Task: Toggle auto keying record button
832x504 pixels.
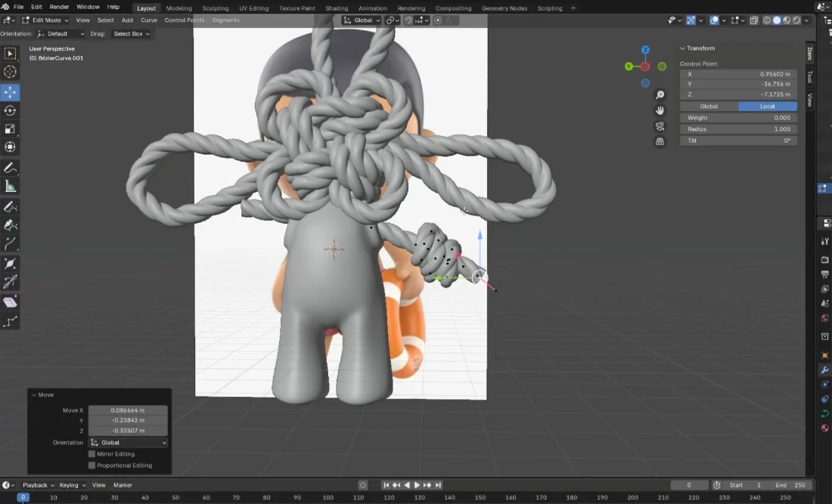Action: pos(362,485)
